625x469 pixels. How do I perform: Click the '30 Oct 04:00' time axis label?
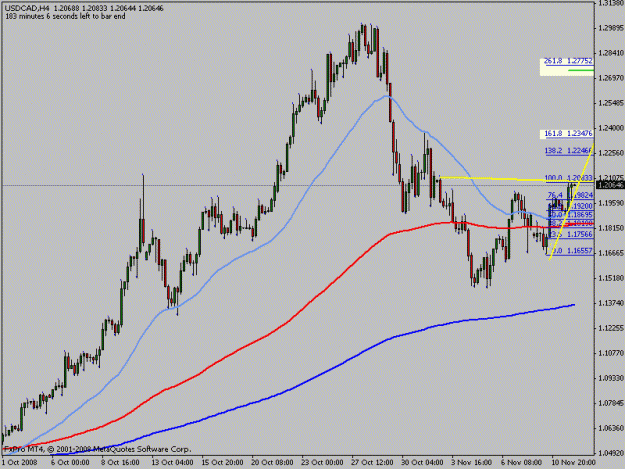point(422,463)
